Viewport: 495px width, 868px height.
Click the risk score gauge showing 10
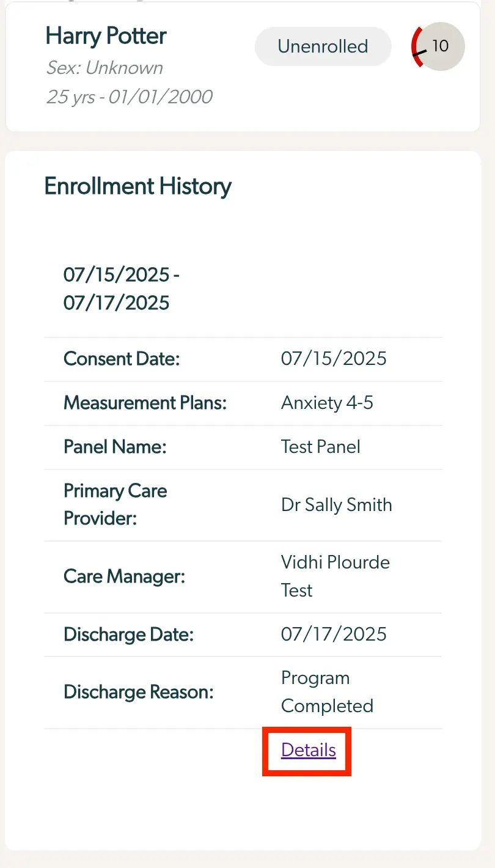[x=438, y=46]
